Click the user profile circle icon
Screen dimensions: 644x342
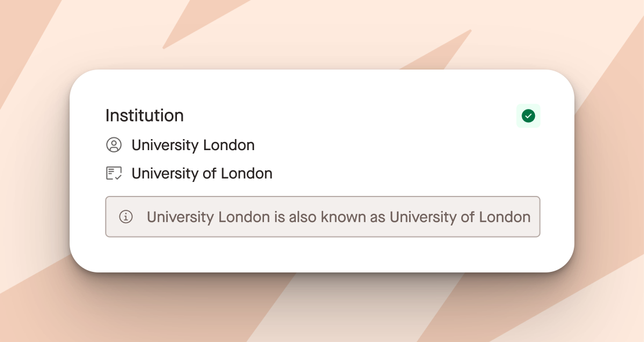(114, 145)
